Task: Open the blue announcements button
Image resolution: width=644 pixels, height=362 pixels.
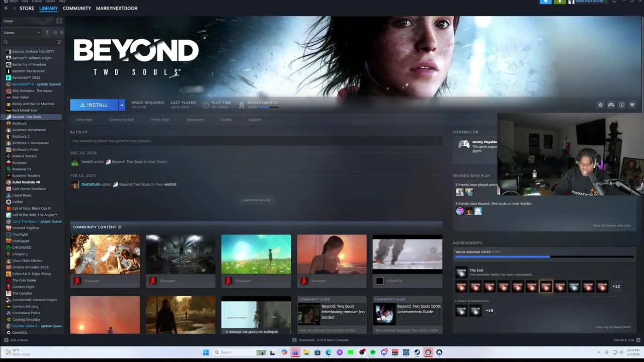Action: click(546, 2)
